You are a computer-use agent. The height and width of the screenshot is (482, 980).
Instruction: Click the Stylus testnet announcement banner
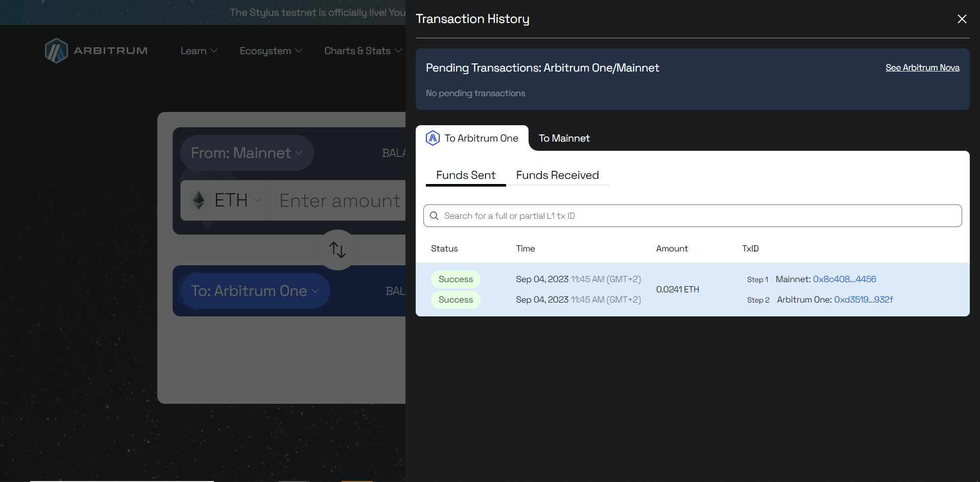(x=203, y=12)
